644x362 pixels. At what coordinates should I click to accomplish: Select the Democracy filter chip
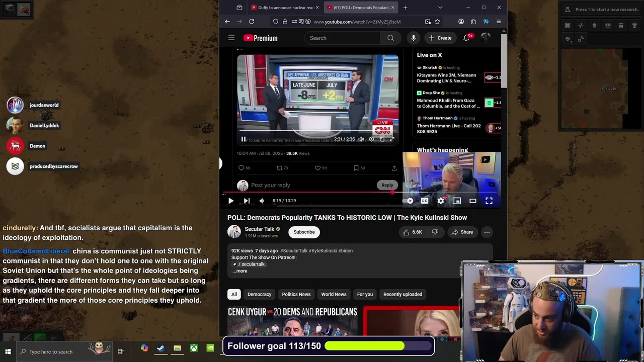click(x=259, y=294)
